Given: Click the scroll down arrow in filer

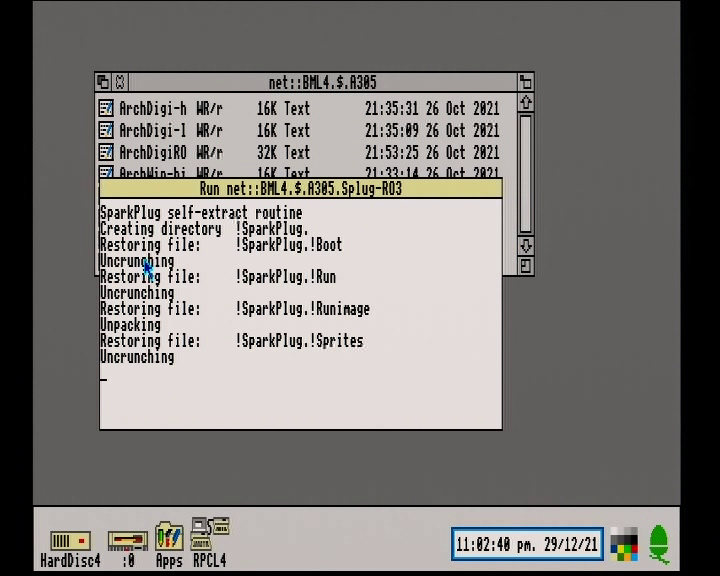Looking at the screenshot, I should pyautogui.click(x=526, y=246).
